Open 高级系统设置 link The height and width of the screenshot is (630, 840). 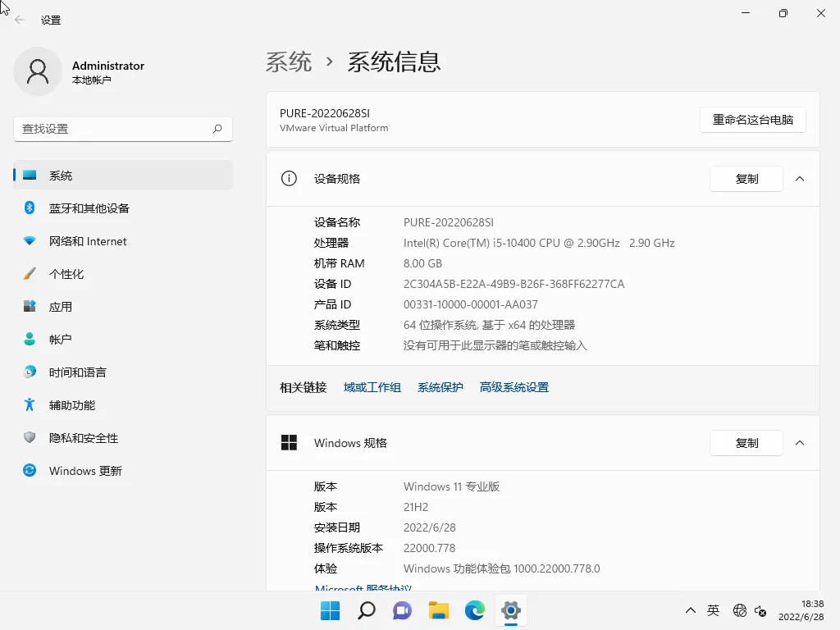tap(514, 386)
